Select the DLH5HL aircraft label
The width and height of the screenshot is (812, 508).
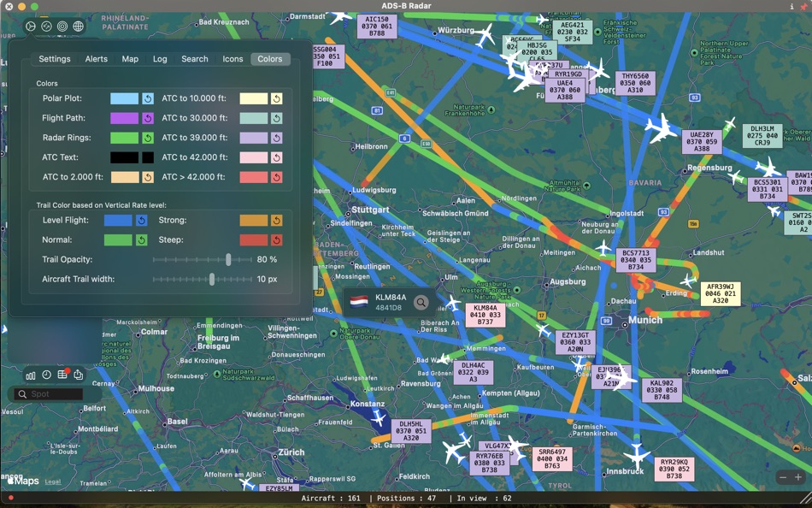pos(411,431)
